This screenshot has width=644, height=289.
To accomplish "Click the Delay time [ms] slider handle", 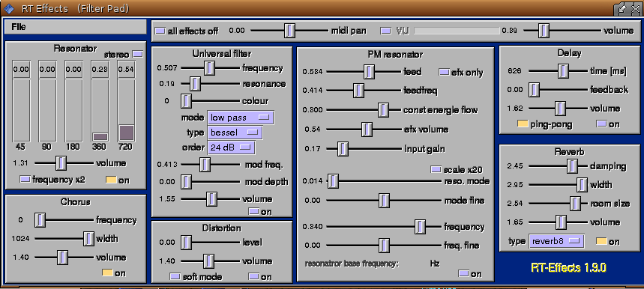I will pyautogui.click(x=563, y=71).
